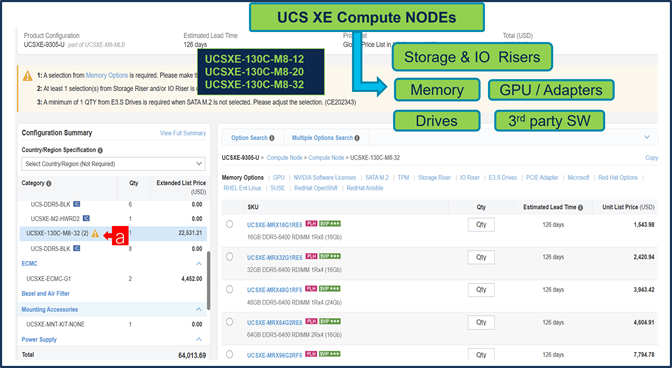
Task: Open the UCSXE-MRX64G2RE5 SKU link
Action: click(x=275, y=322)
